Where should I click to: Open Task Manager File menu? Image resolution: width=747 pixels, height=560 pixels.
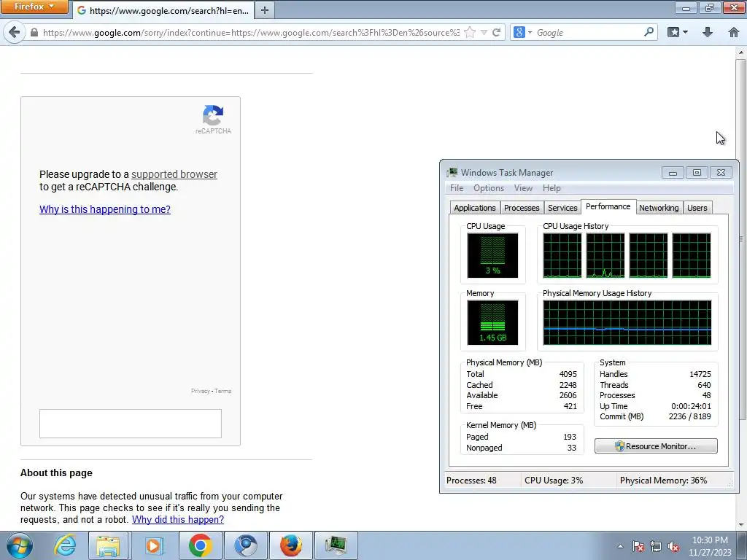(457, 188)
